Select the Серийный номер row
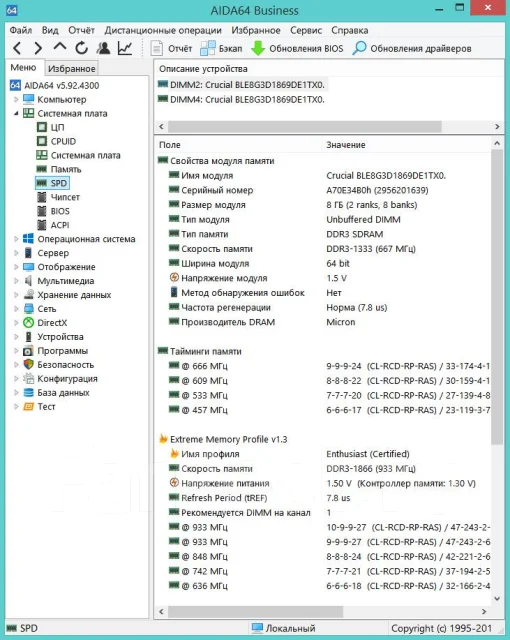The image size is (510, 640). point(322,190)
